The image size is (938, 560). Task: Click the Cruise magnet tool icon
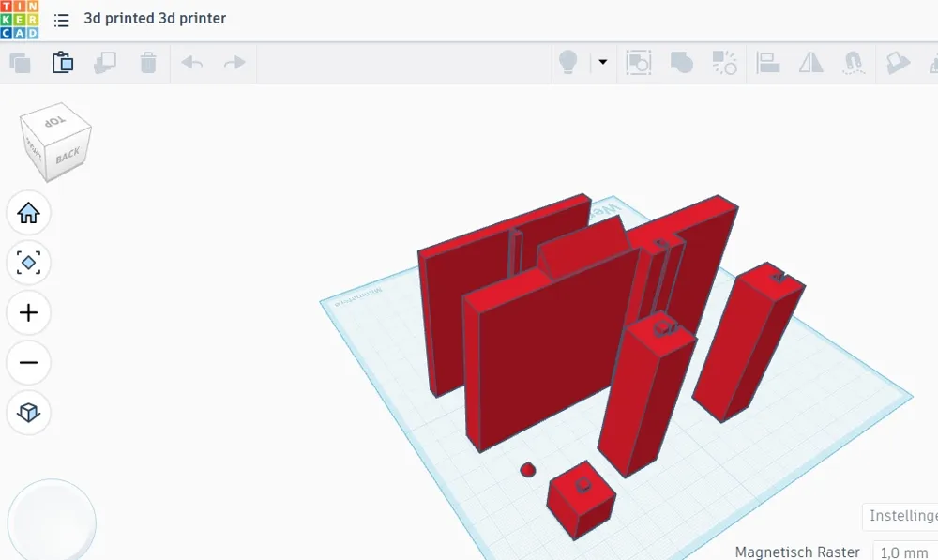coord(854,63)
